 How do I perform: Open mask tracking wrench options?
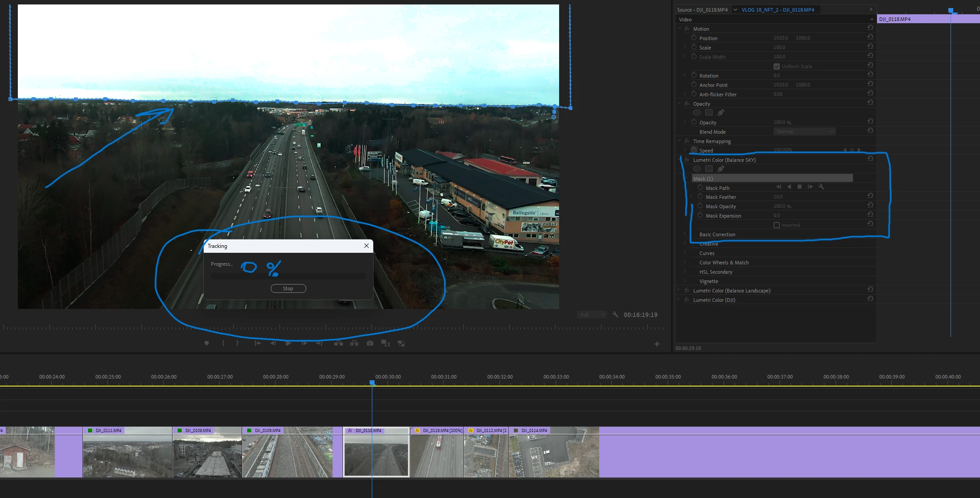coord(821,187)
